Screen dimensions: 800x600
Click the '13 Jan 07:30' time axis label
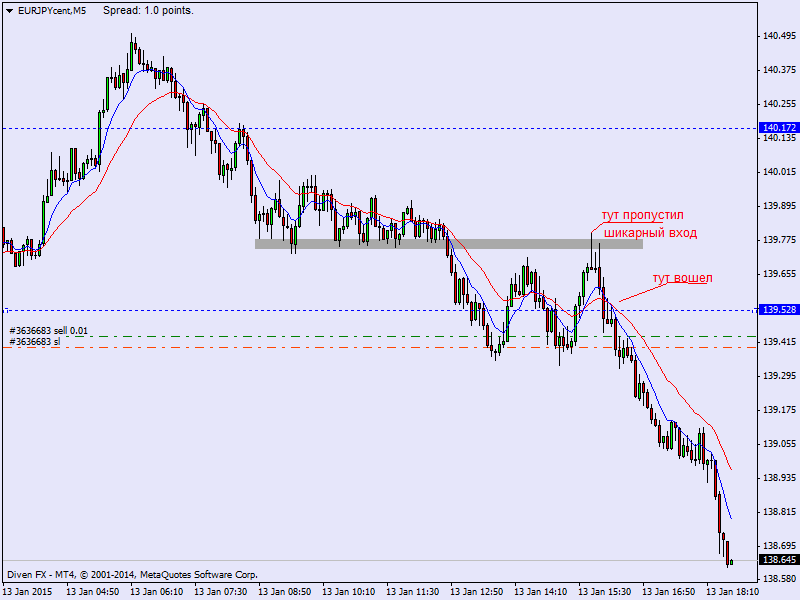click(220, 592)
